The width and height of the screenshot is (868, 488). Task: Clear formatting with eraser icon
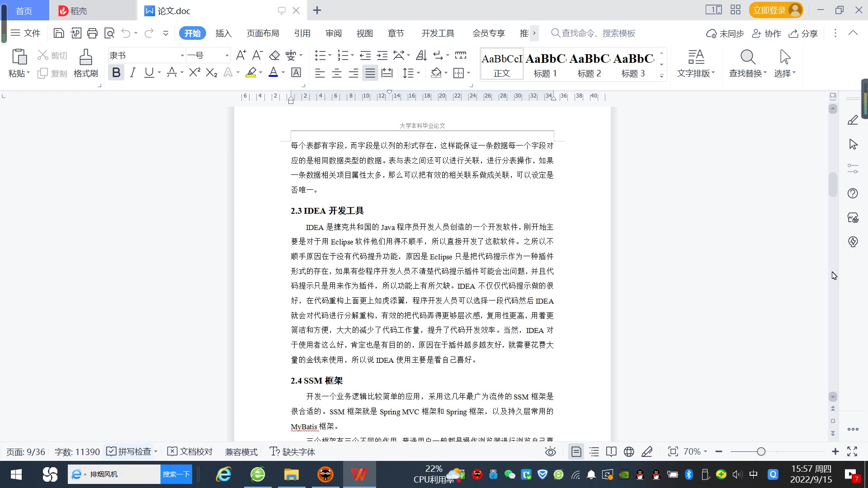tap(274, 55)
